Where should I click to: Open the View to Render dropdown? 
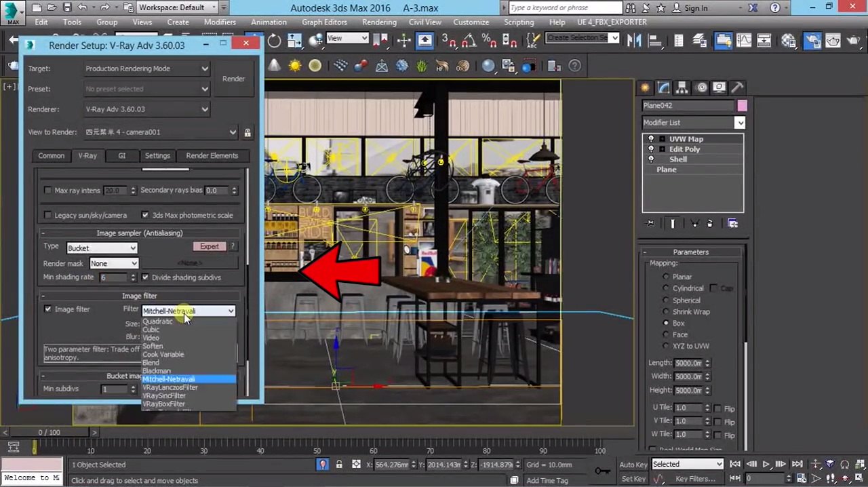pos(161,132)
